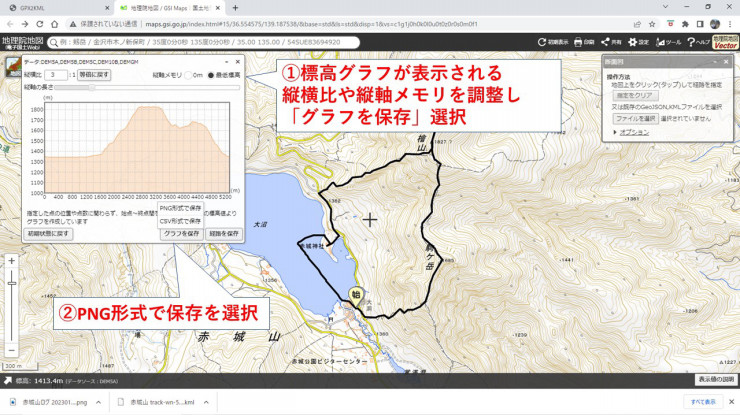740x415 pixels.
Task: Minimize the elevation graph panel
Action: coord(227,62)
